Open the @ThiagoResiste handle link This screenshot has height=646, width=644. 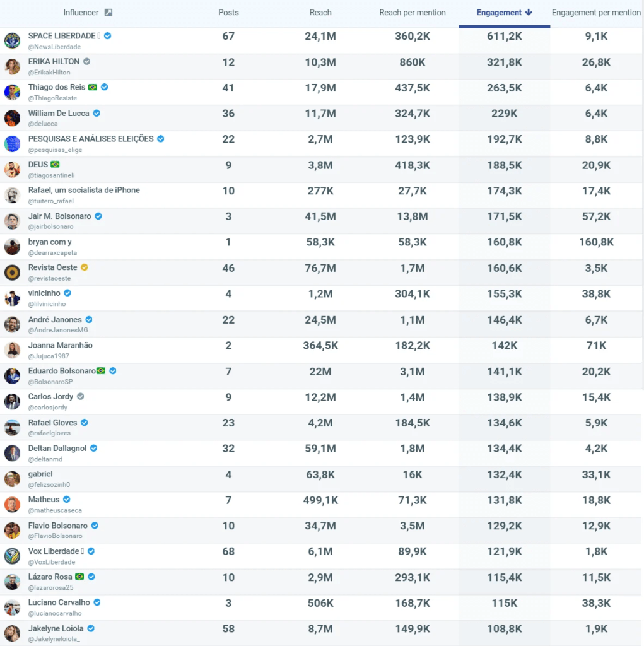(52, 98)
